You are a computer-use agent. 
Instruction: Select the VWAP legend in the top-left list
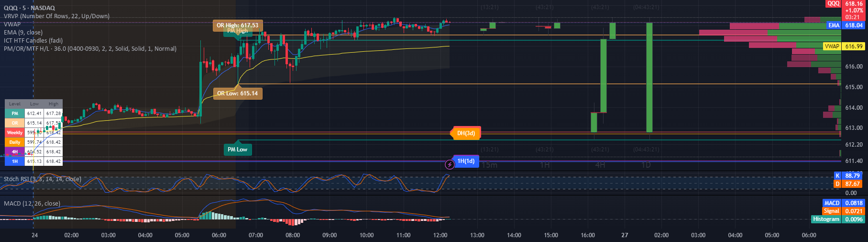click(12, 24)
